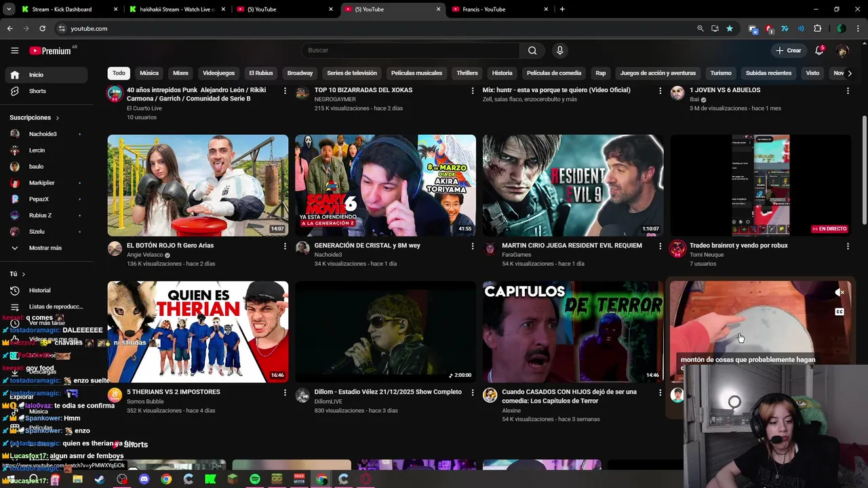This screenshot has width=868, height=488.
Task: Open options for 40 años intrepidos Punk
Action: coord(285,91)
